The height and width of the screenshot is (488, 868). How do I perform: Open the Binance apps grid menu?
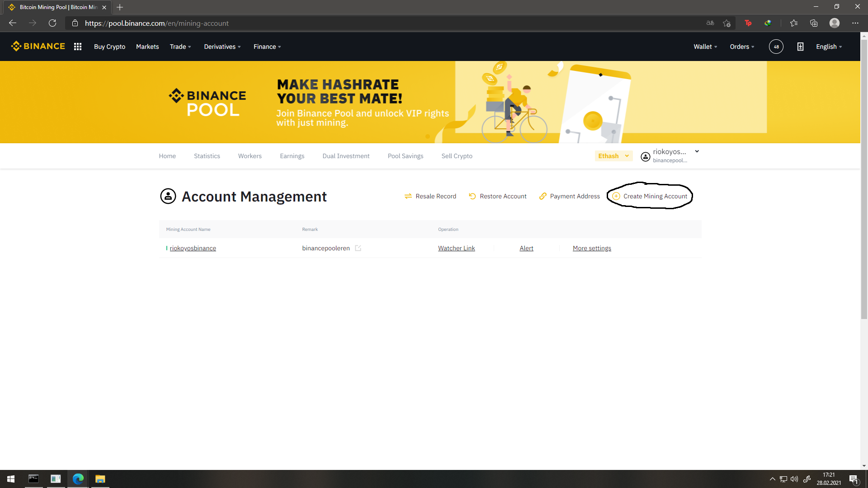78,47
